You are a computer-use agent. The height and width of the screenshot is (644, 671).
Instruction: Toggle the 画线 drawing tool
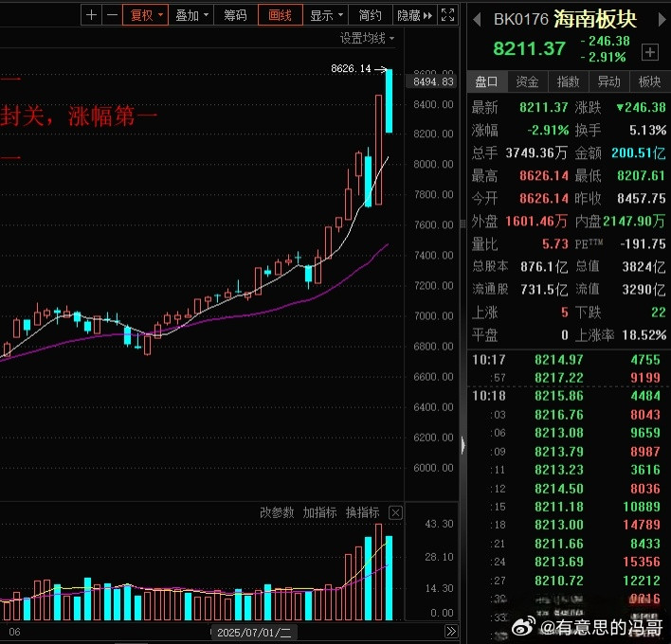tap(281, 15)
